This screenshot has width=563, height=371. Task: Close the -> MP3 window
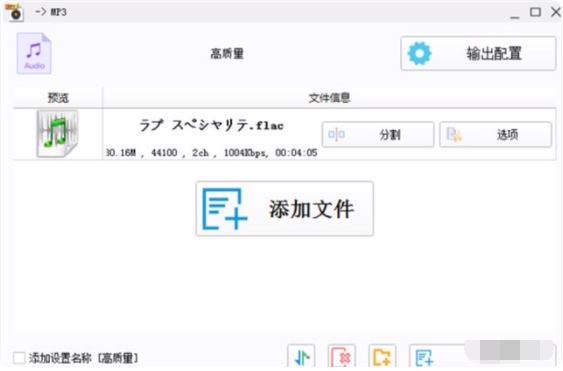click(555, 12)
